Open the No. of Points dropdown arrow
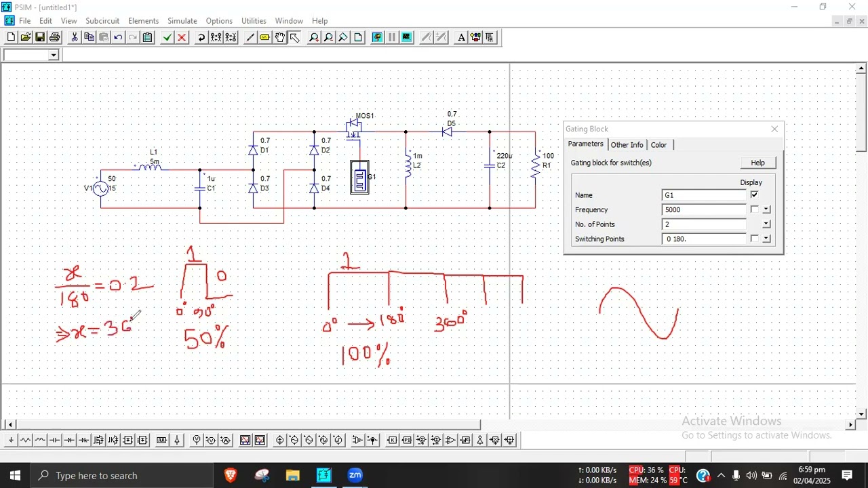Image resolution: width=868 pixels, height=488 pixels. [766, 224]
